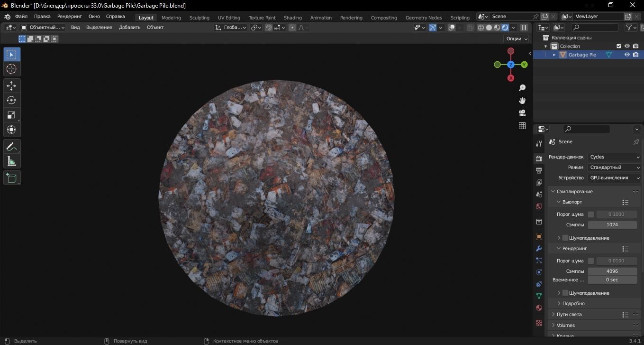Toggle the camera view icon

(522, 113)
